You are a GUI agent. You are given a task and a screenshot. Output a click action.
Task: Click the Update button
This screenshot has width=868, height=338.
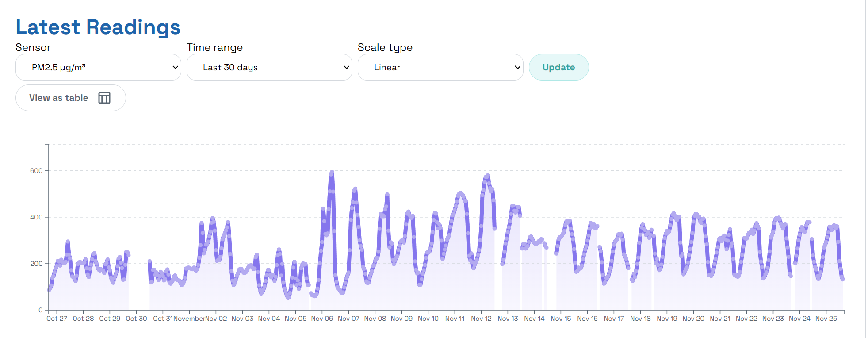558,67
